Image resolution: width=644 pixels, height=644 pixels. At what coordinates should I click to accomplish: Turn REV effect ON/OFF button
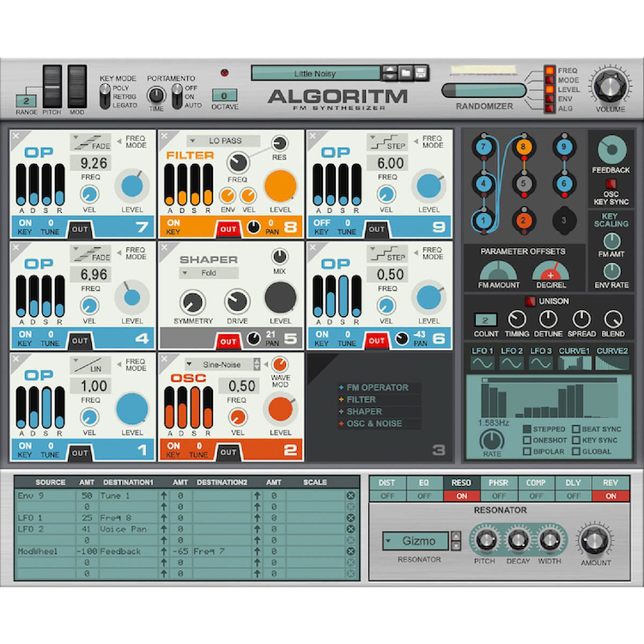(x=611, y=496)
